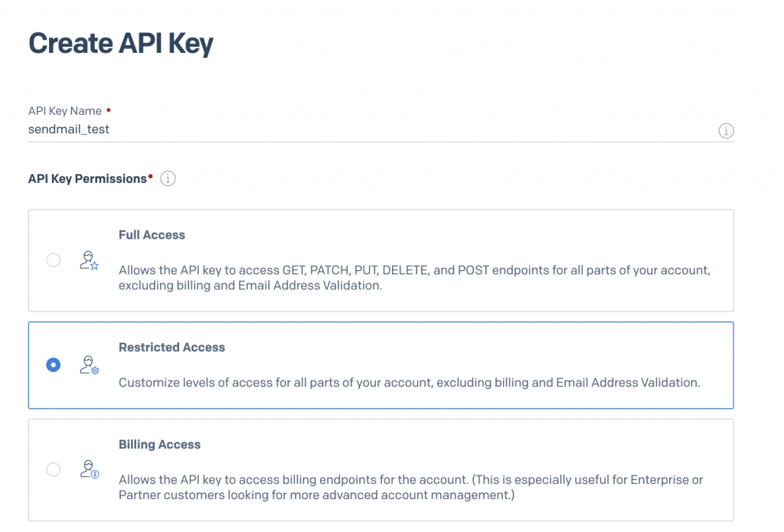The image size is (784, 532).
Task: Click the Create API Key heading
Action: point(121,44)
